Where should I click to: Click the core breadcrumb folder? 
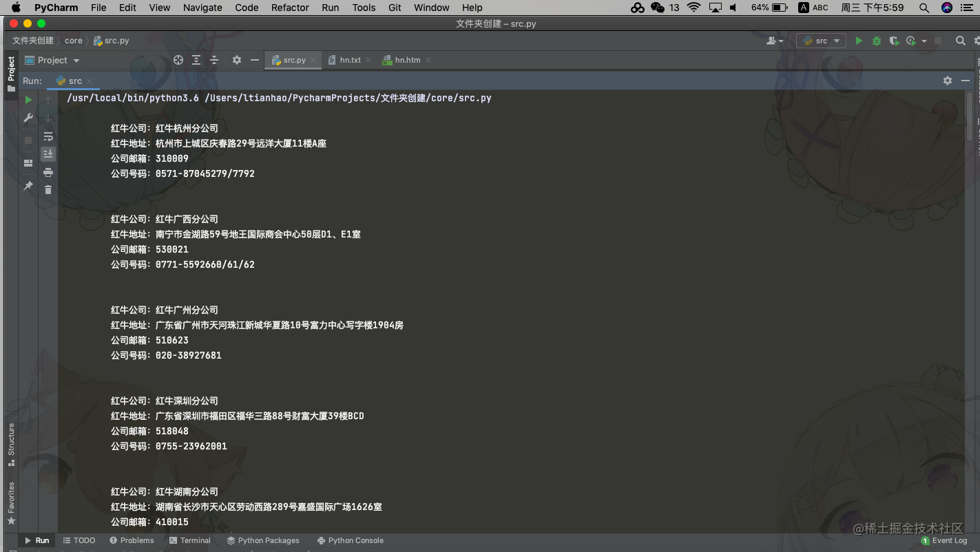click(74, 41)
